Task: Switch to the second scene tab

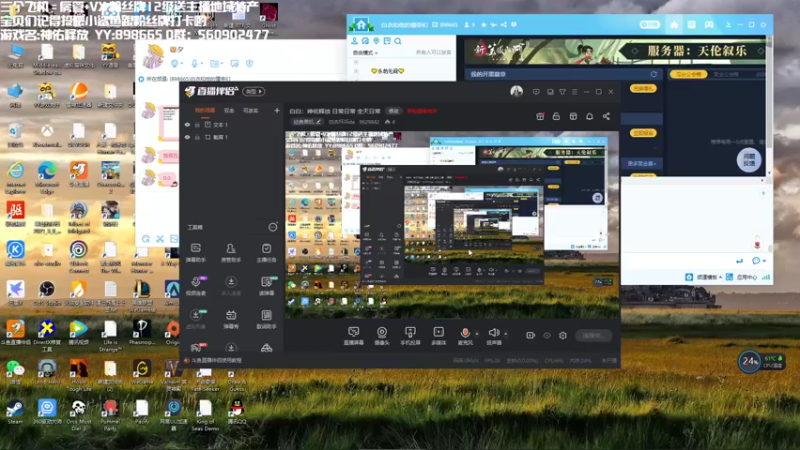Action: (229, 111)
